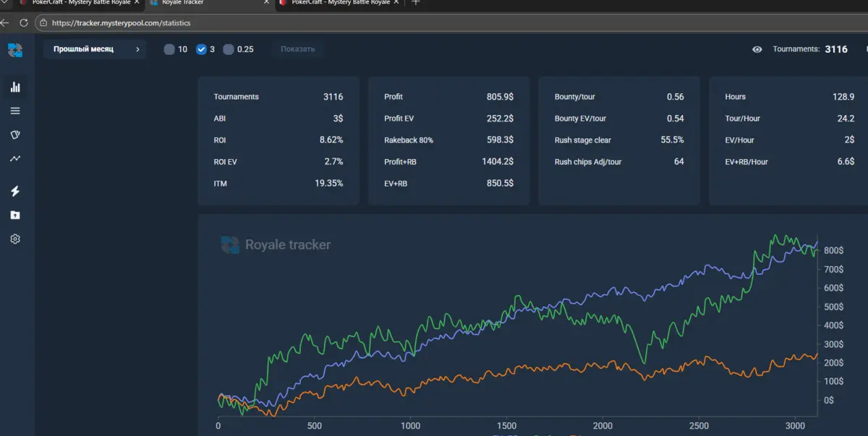Open the upload folder sidebar icon
868x436 pixels.
[x=15, y=215]
